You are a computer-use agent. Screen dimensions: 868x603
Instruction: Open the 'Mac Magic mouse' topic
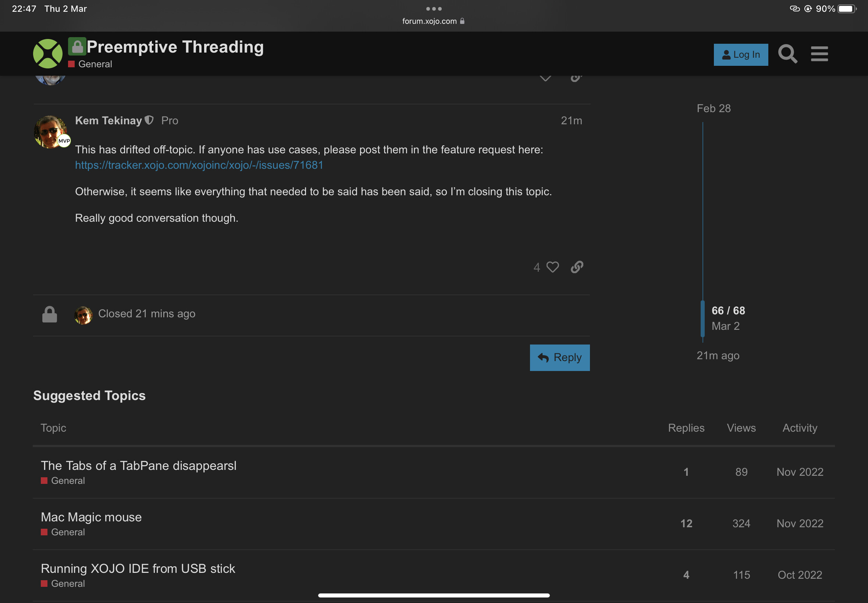[91, 517]
